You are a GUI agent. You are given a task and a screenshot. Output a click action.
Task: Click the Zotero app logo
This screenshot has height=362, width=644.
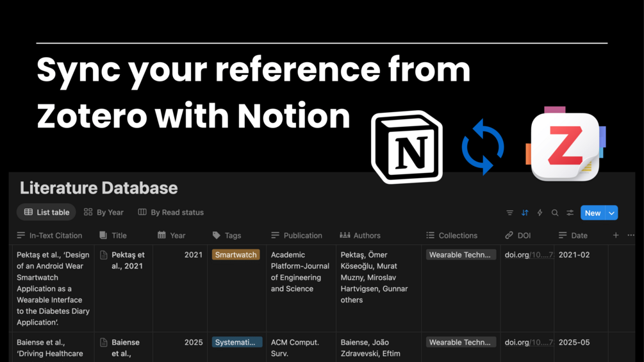[x=566, y=144]
